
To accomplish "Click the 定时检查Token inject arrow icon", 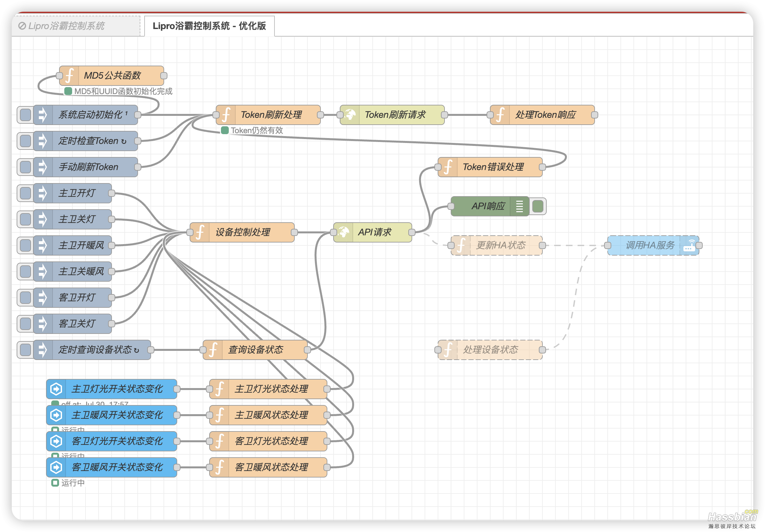I will tap(43, 141).
